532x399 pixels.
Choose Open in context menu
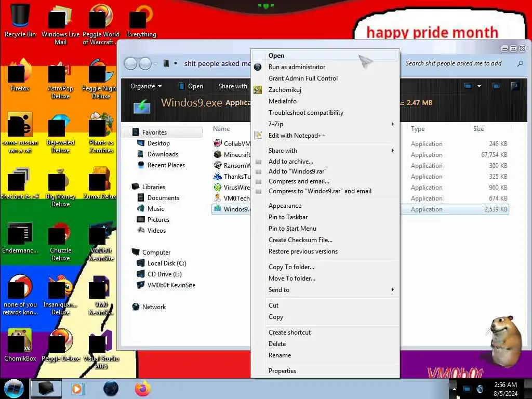point(325,56)
